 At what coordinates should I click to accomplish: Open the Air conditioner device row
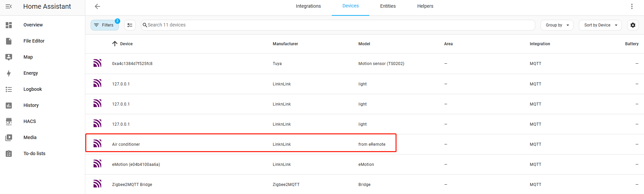[x=365, y=144]
